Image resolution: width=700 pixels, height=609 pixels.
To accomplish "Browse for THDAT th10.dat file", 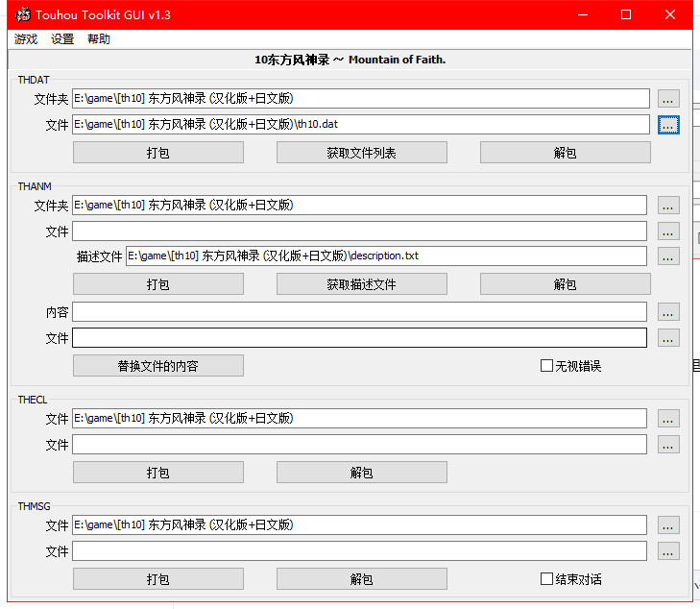I will pyautogui.click(x=668, y=125).
